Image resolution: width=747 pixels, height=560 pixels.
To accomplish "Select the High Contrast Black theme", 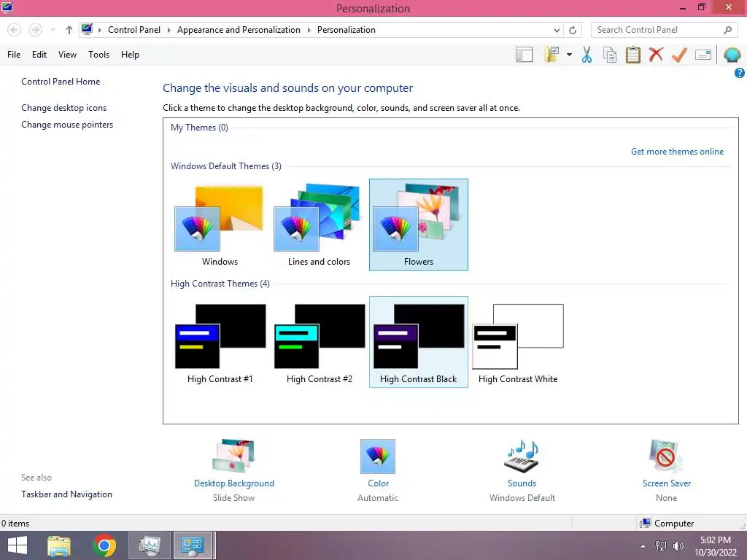I will 418,343.
